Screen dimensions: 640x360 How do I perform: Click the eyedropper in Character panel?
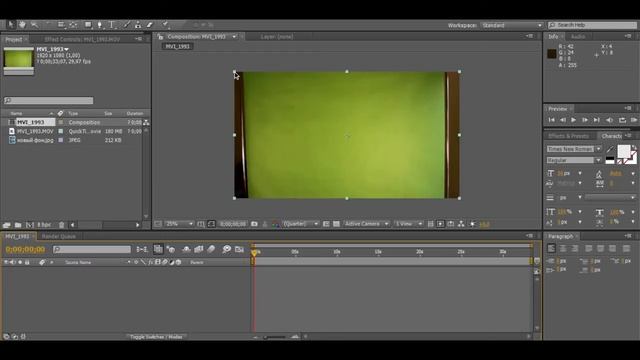tap(610, 149)
